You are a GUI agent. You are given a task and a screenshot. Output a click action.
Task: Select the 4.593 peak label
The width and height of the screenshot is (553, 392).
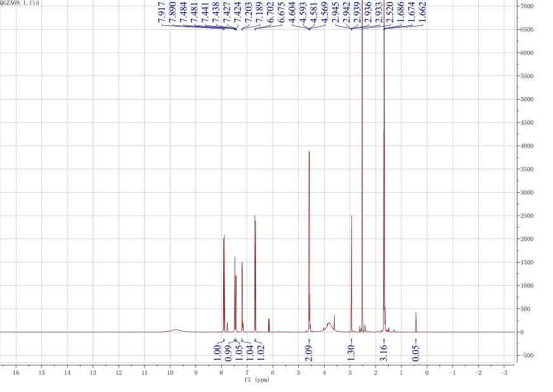tap(303, 12)
